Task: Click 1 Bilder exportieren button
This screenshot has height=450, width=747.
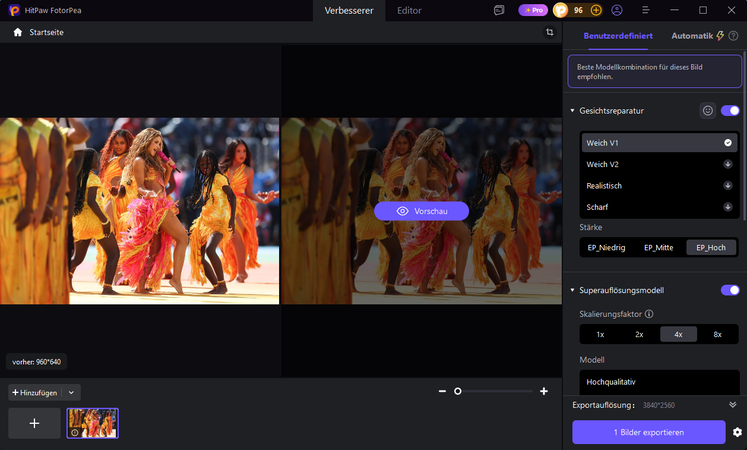Action: (648, 432)
